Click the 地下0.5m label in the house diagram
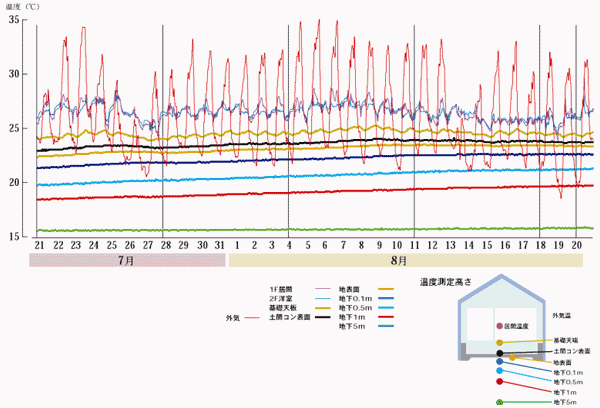This screenshot has height=408, width=600. point(569,382)
